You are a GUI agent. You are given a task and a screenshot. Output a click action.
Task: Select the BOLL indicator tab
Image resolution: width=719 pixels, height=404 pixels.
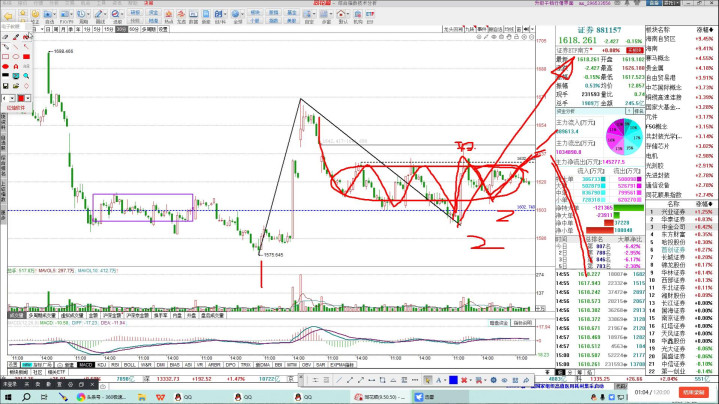click(129, 365)
